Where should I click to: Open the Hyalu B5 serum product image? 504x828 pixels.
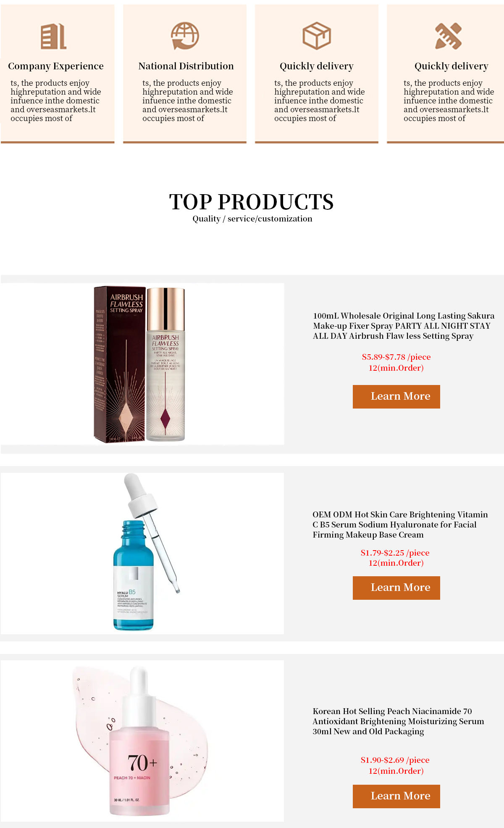coord(142,553)
